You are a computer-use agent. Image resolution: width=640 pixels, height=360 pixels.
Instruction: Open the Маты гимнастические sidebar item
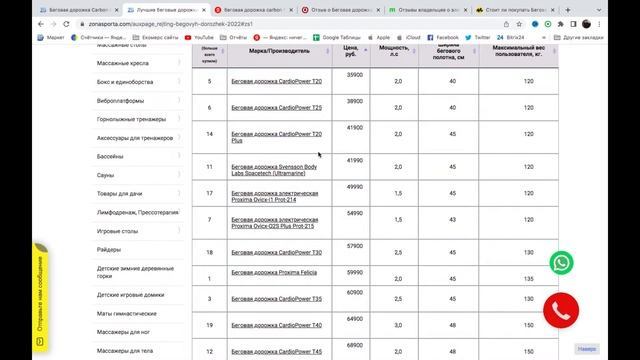point(127,313)
